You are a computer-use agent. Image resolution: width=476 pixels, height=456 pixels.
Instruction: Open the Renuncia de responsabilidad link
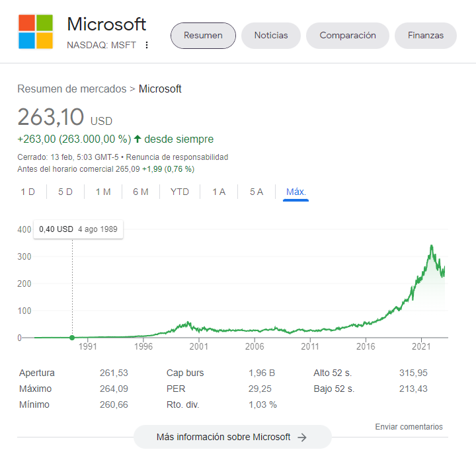177,157
